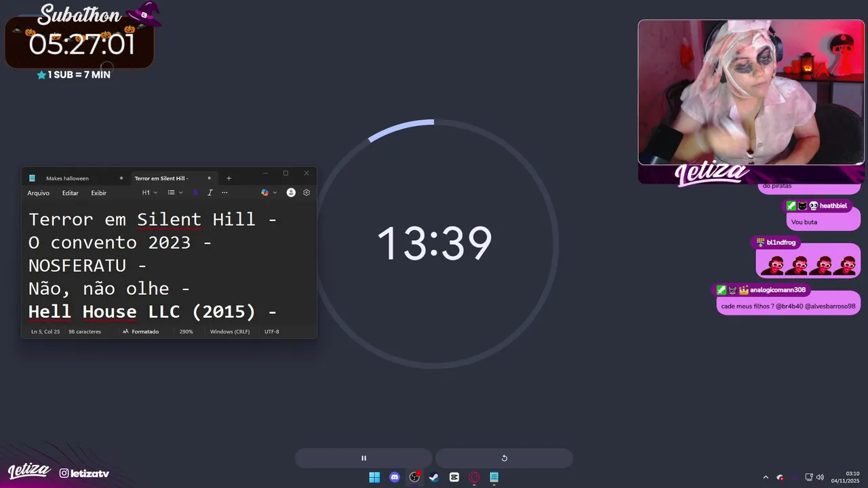Click the circular timer progress ring
Image resolution: width=868 pixels, height=488 pixels.
[434, 244]
